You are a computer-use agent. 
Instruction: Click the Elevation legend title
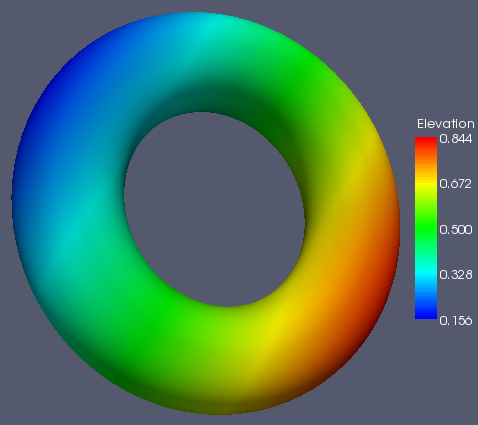(446, 124)
